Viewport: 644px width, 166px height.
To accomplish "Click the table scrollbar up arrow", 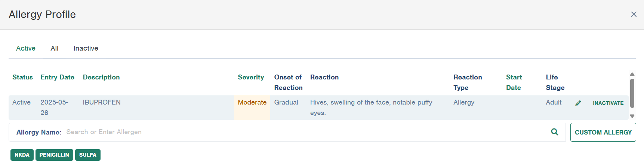I will click(632, 74).
